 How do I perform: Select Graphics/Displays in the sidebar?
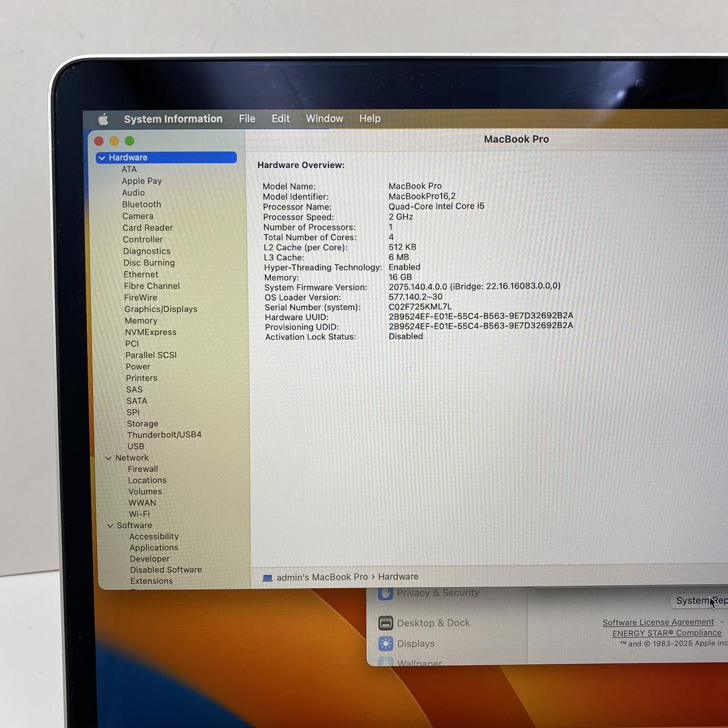point(160,309)
